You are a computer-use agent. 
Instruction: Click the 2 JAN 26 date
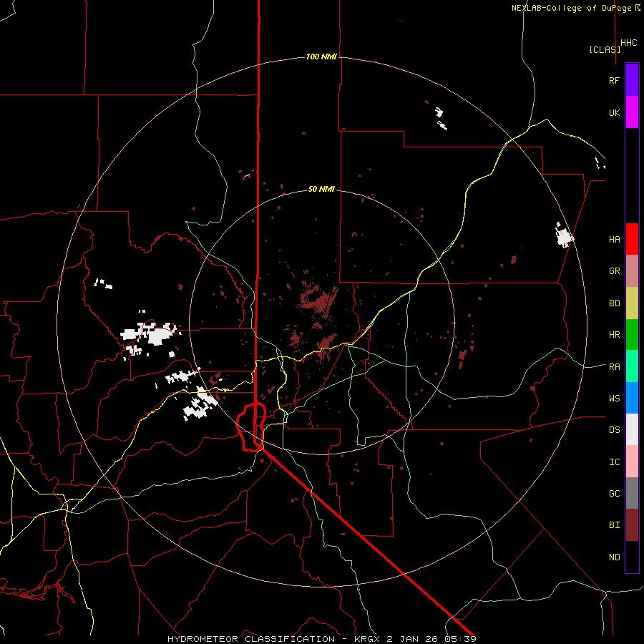[413, 639]
